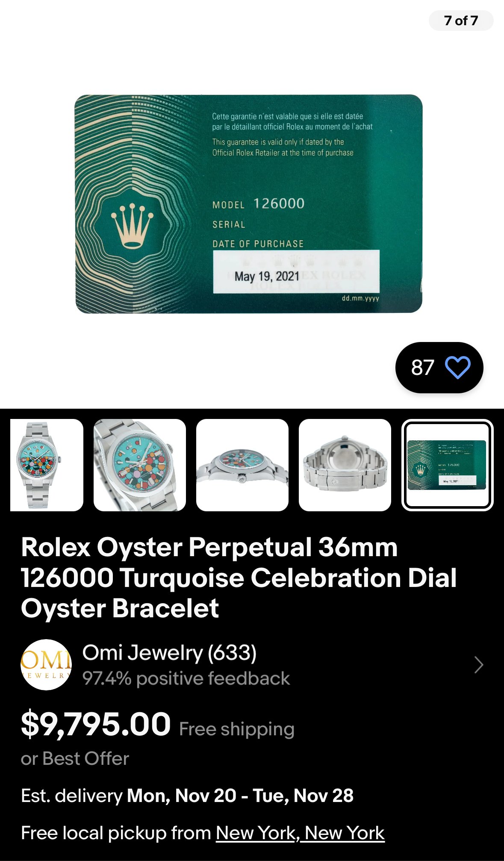Viewport: 504px width, 861px height.
Task: Select the angled dial close-up thumbnail
Action: coord(140,465)
